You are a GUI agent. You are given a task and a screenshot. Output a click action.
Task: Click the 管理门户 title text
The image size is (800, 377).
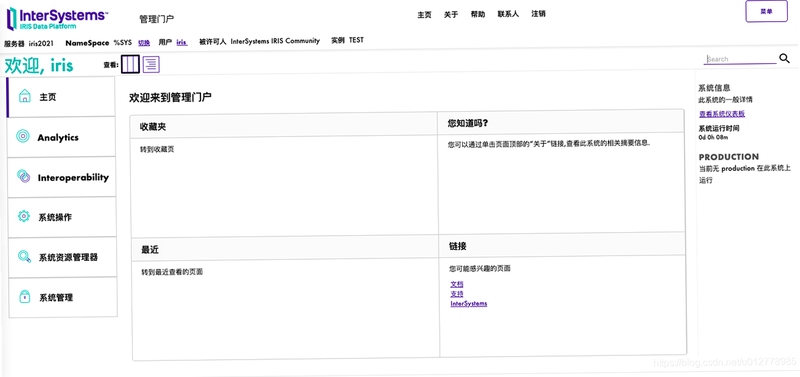point(157,19)
